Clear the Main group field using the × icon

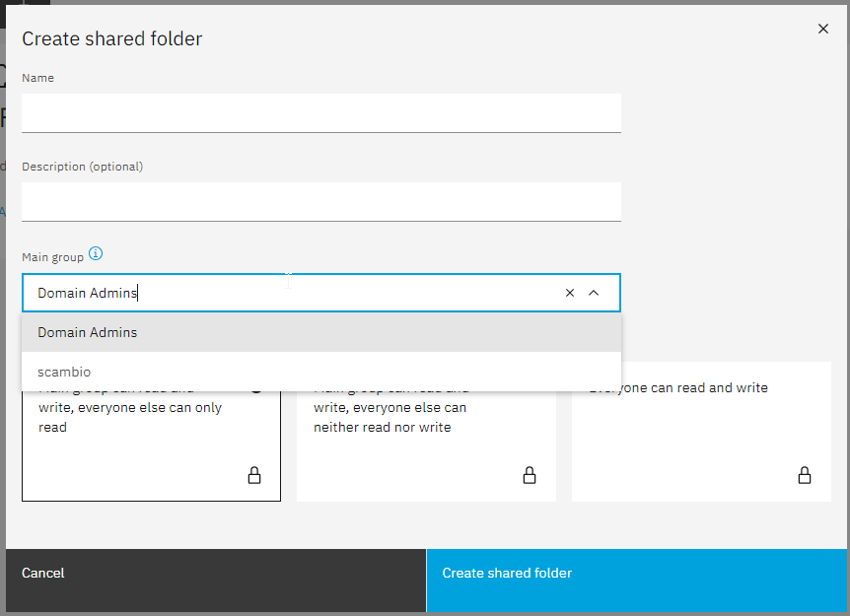(x=570, y=292)
